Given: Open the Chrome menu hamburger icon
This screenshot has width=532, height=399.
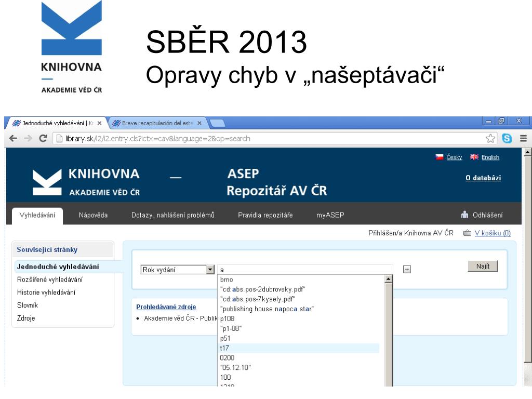Looking at the screenshot, I should (523, 138).
